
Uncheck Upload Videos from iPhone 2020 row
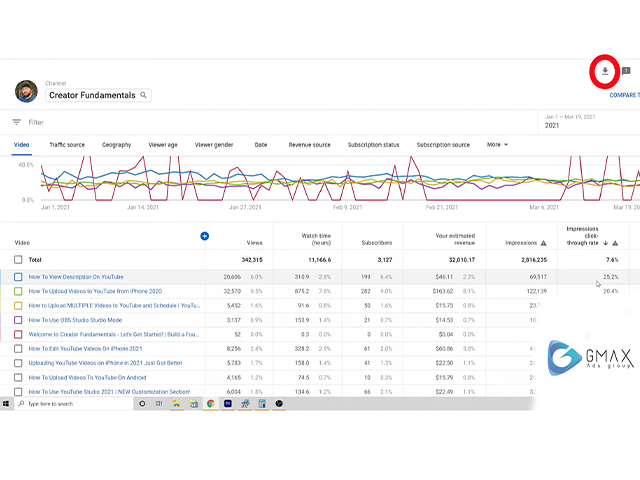pyautogui.click(x=18, y=291)
